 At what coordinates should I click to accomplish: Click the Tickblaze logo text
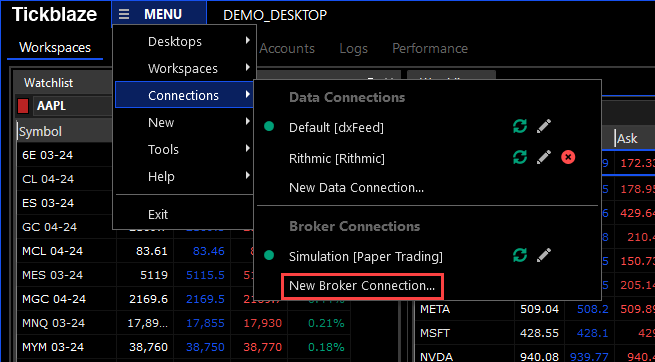tap(54, 15)
